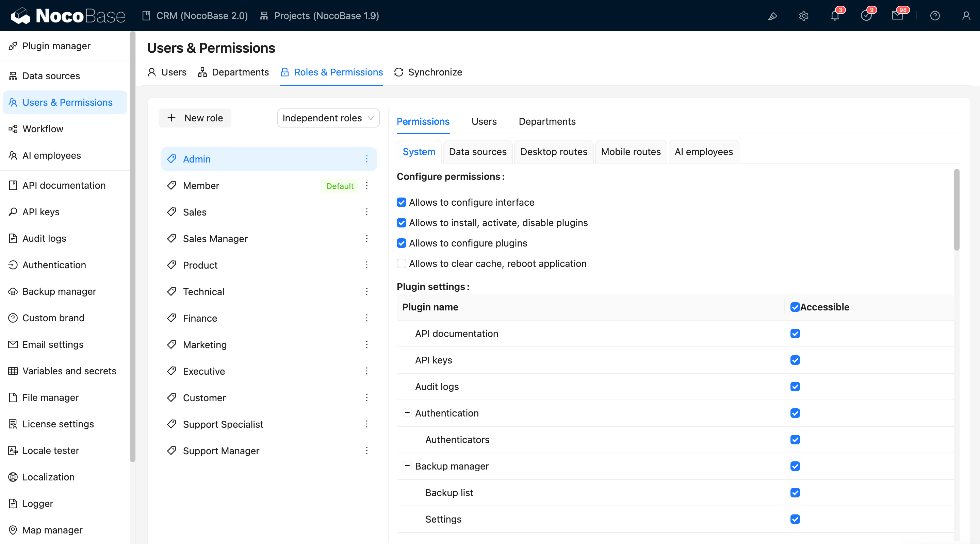The image size is (980, 544).
Task: Collapse the Authentication plugin row
Action: point(407,412)
